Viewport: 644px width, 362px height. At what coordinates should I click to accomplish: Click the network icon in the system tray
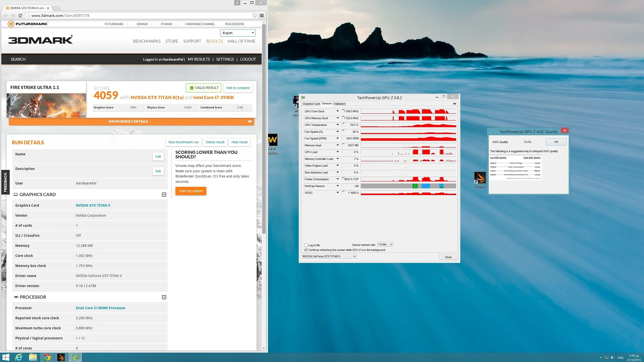click(x=606, y=358)
